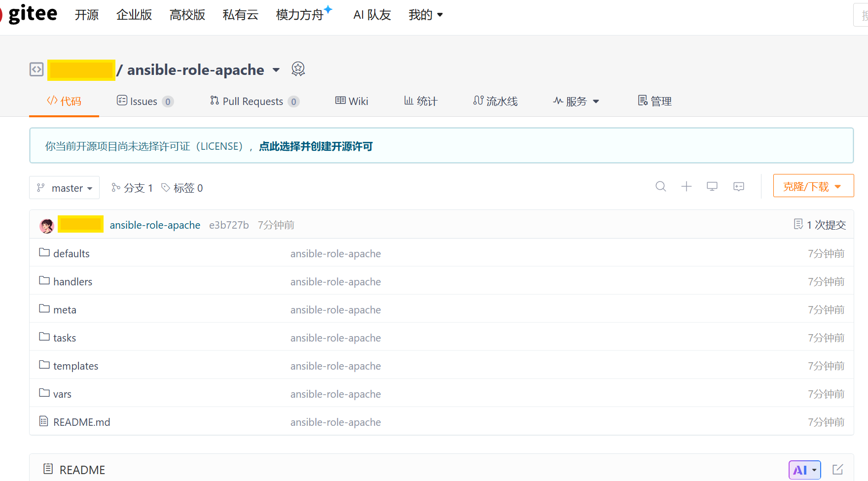Open the latest commit message ansible-role-apache
Image resolution: width=868 pixels, height=481 pixels.
(155, 225)
